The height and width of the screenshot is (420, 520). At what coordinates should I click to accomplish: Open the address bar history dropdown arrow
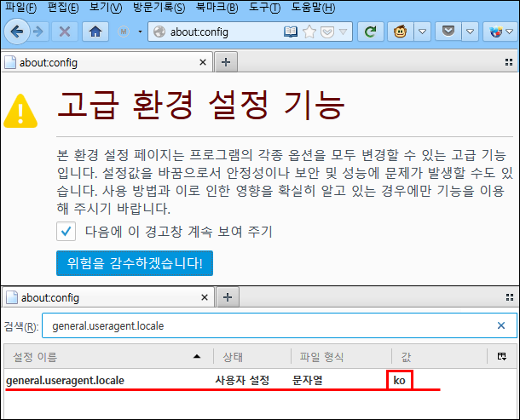(x=344, y=32)
